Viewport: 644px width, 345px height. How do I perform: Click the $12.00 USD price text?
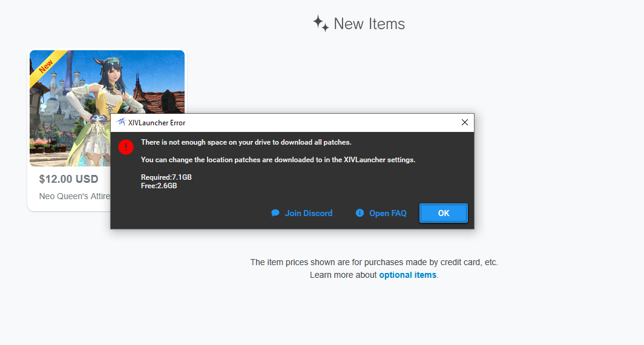68,179
